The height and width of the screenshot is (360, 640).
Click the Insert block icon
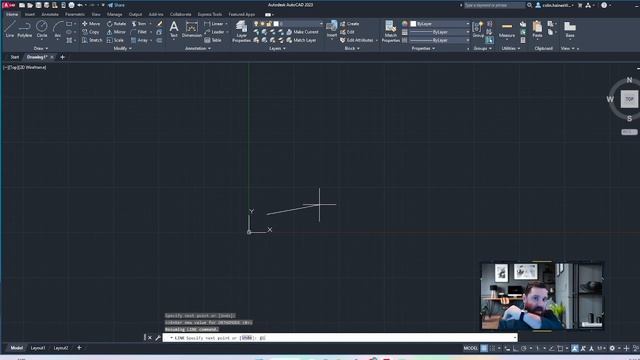[x=331, y=29]
